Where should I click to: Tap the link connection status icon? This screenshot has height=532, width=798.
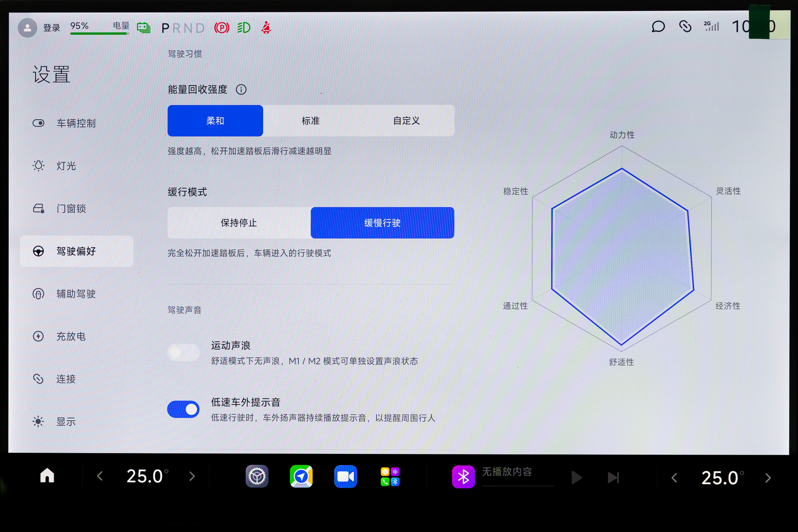685,27
